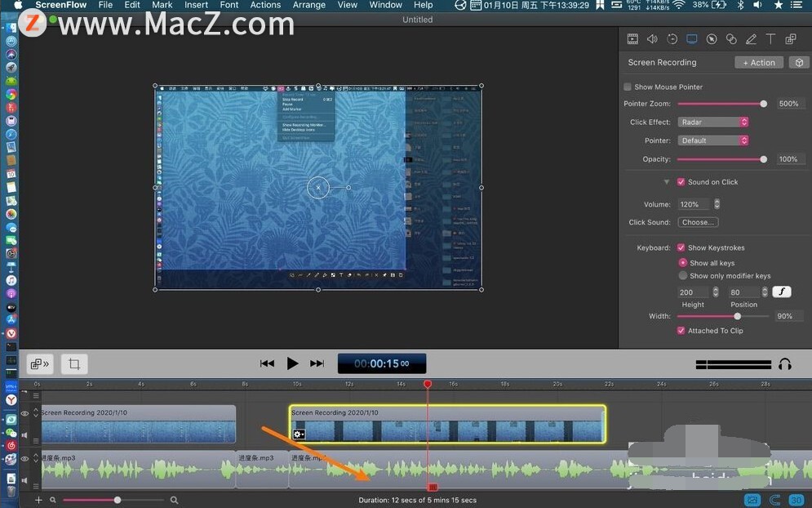Click the keystroke Height stepper

[x=716, y=292]
